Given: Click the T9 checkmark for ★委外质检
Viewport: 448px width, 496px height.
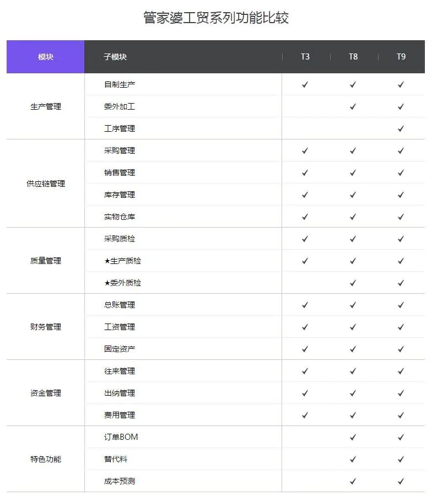Looking at the screenshot, I should click(401, 283).
